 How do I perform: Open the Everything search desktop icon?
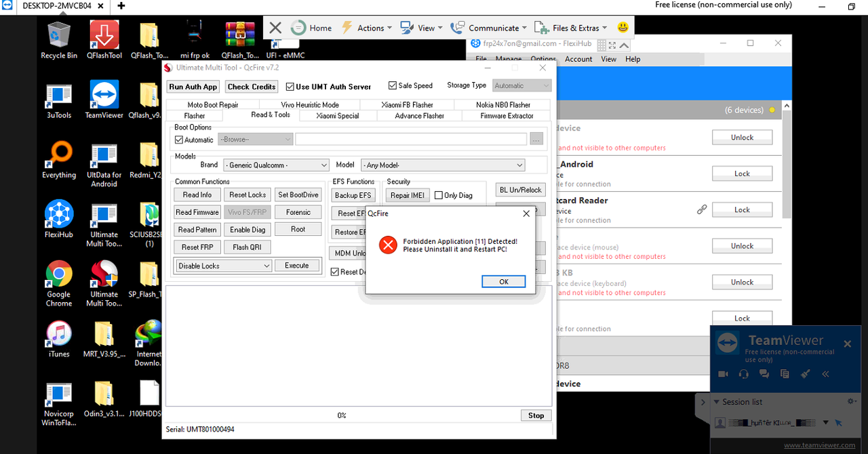(59, 160)
